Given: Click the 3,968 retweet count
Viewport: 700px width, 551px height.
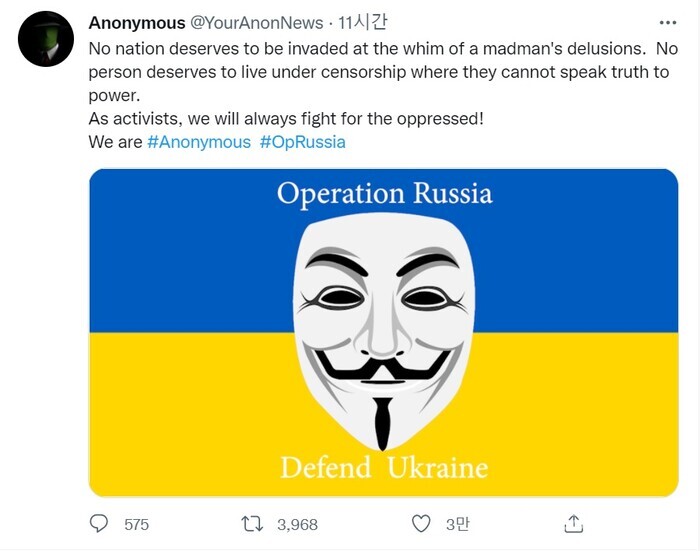Looking at the screenshot, I should [x=297, y=523].
